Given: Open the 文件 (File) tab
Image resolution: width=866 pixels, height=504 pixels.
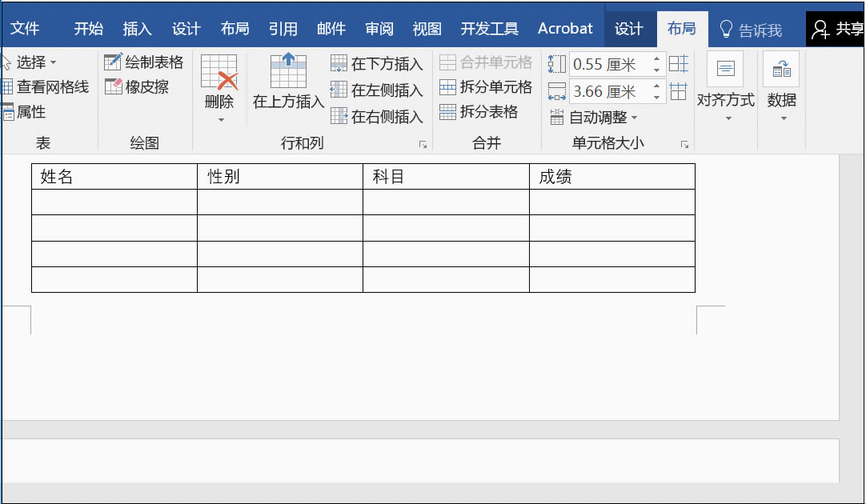Looking at the screenshot, I should [25, 29].
